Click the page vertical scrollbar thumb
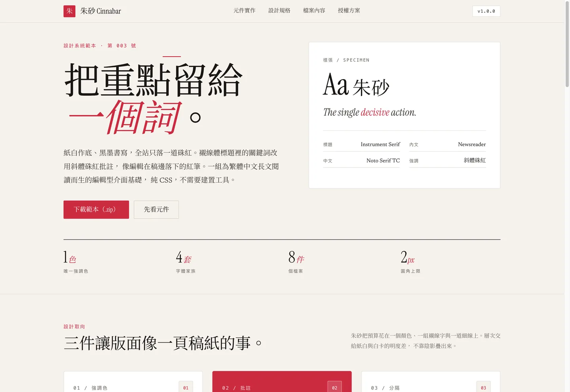Viewport: 570px width, 392px height. click(x=567, y=44)
